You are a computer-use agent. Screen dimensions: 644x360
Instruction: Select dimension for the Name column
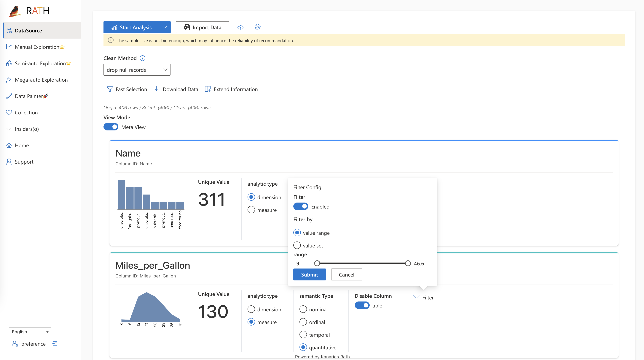point(251,197)
